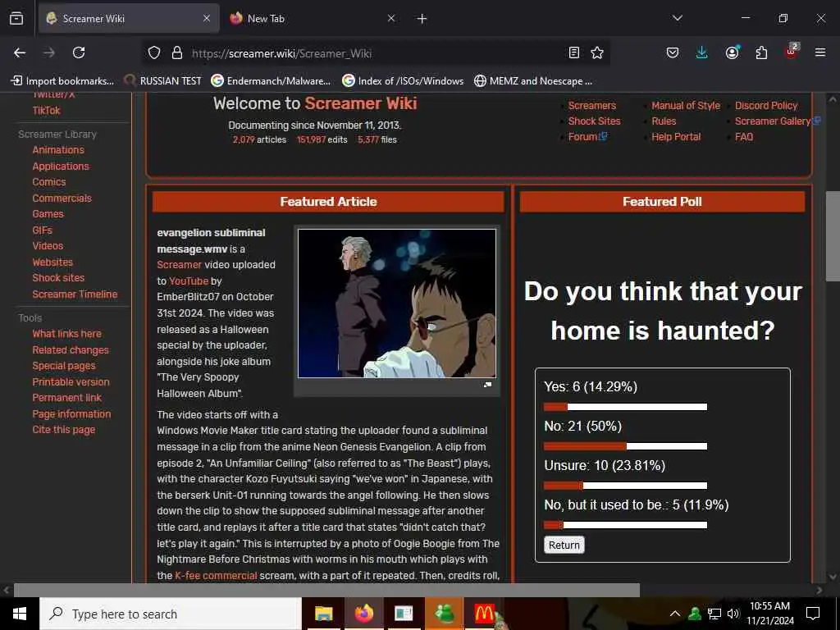
Task: Close the Screamer Wiki tab
Action: 206,18
